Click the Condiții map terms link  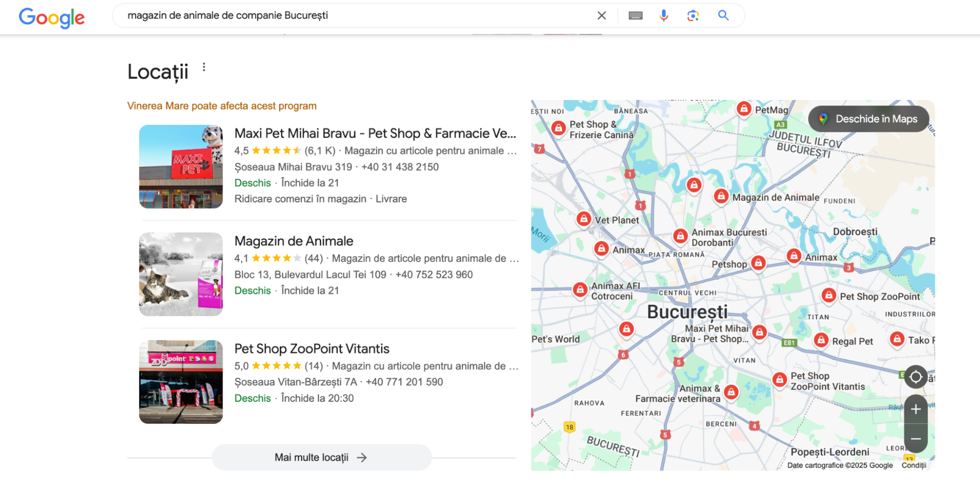point(914,465)
